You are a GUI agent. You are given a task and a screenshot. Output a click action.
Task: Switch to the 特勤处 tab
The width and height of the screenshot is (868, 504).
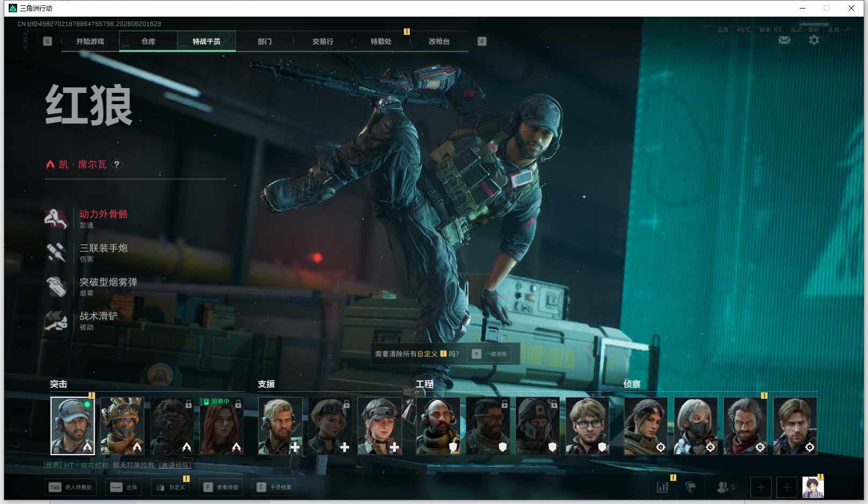pos(381,41)
